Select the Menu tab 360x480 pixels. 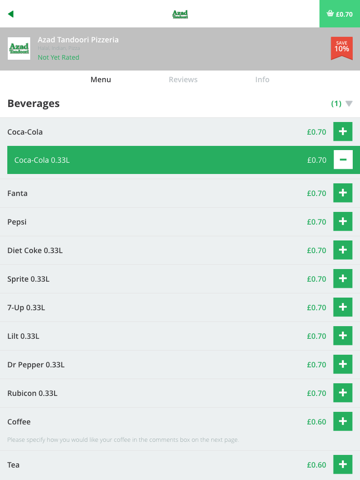pos(101,80)
